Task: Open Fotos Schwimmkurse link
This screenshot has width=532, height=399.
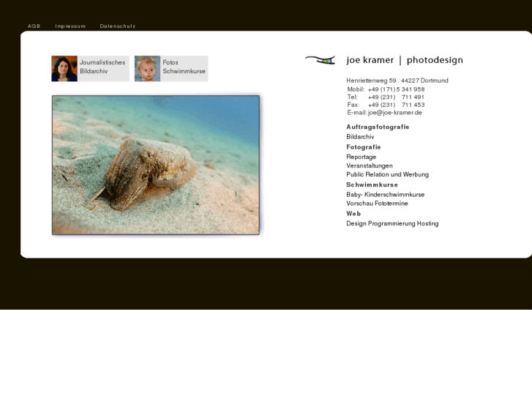Action: (184, 67)
